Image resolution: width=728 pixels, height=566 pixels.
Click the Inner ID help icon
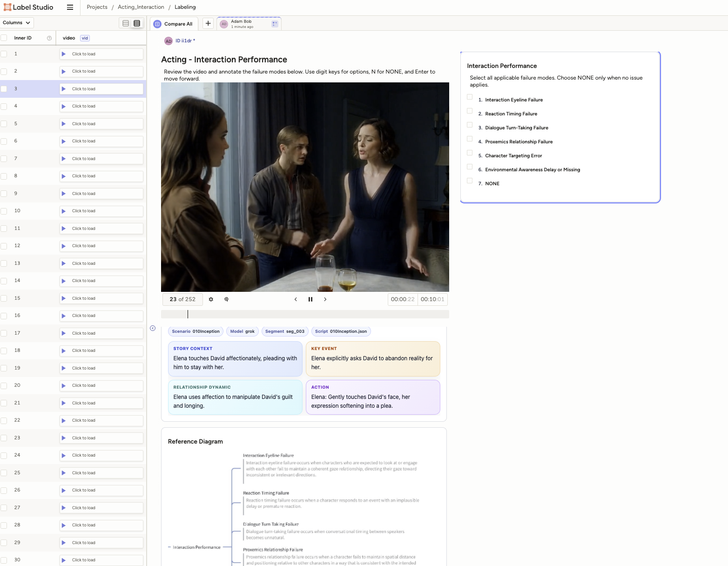[x=49, y=38]
